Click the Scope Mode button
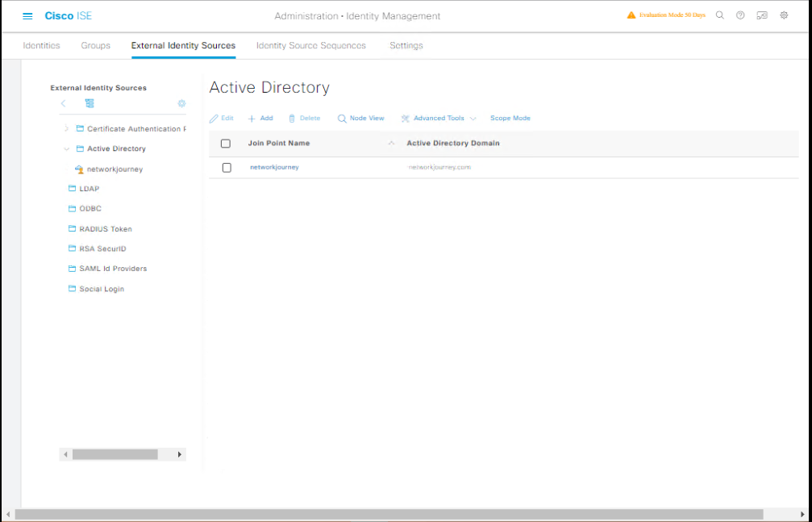Screen dimensions: 812x522 coord(510,118)
